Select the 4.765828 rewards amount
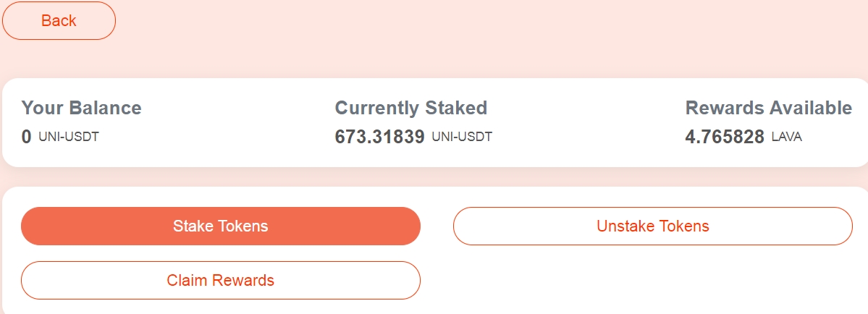This screenshot has height=314, width=868. tap(725, 137)
